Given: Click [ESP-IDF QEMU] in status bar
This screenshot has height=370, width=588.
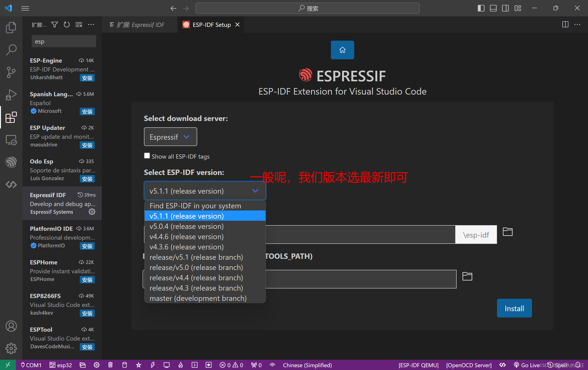Looking at the screenshot, I should (419, 365).
